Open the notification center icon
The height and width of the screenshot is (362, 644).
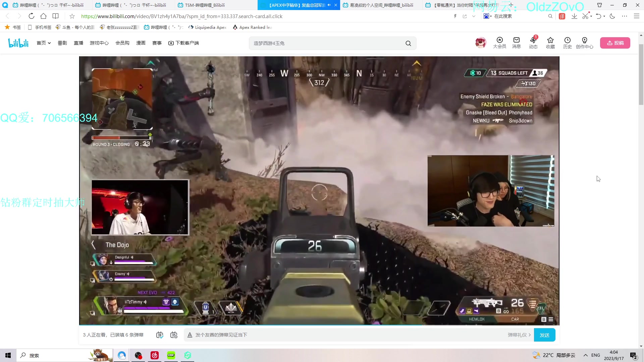click(634, 355)
